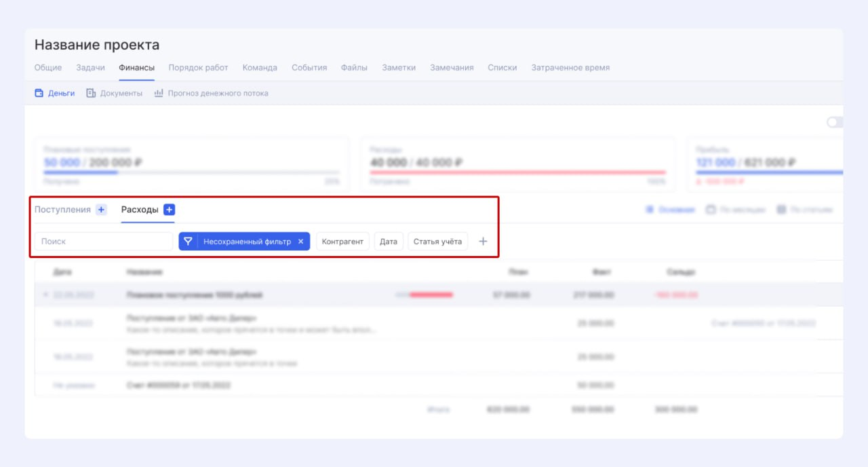The image size is (868, 467).
Task: Click the plus icon next to Поступления
Action: (x=101, y=210)
